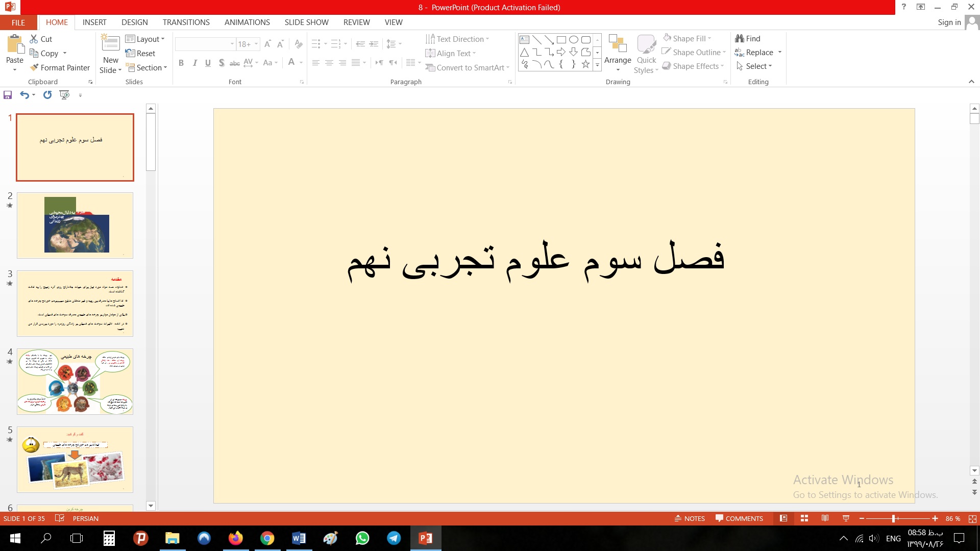Screen dimensions: 980x551
Task: Click the Reset slide button
Action: click(140, 53)
